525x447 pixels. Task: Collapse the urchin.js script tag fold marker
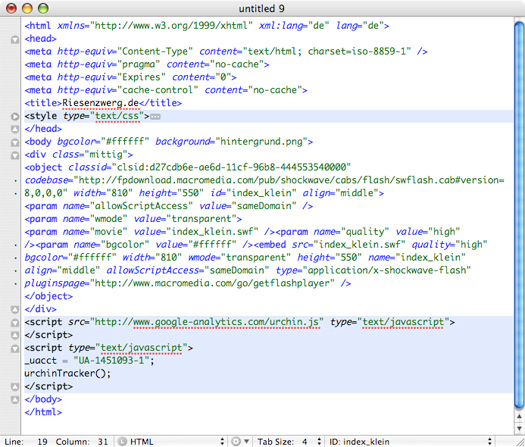click(x=15, y=322)
